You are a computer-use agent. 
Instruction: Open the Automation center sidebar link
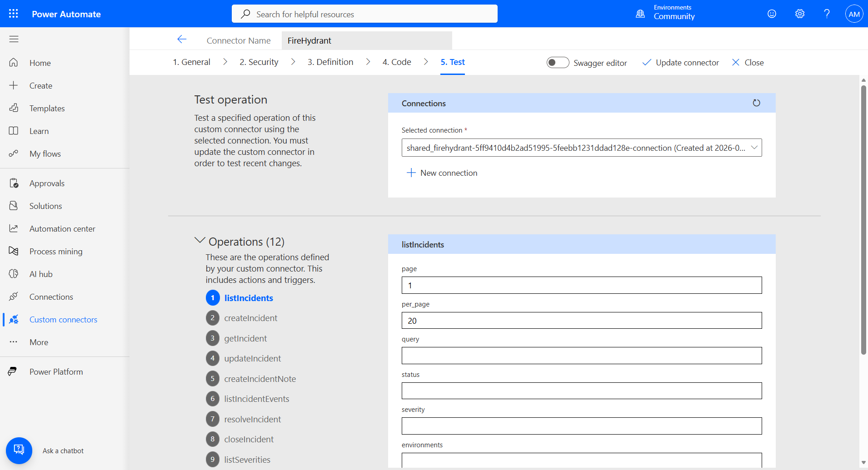point(62,228)
